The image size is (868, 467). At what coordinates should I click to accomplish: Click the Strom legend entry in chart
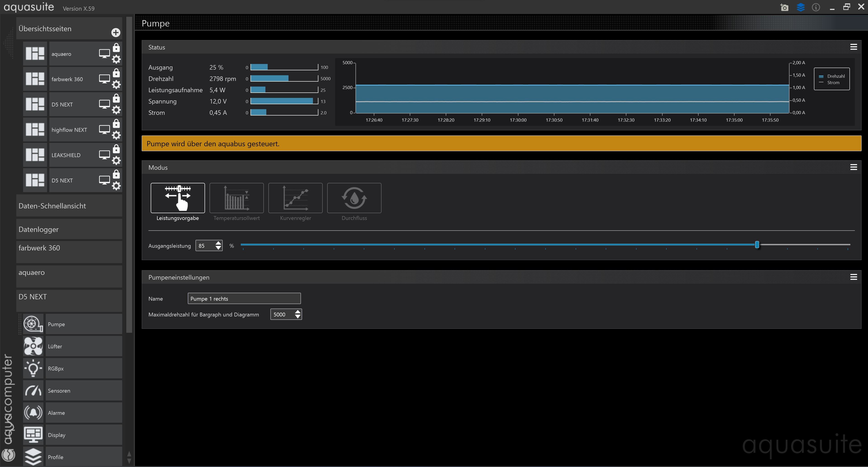[829, 83]
